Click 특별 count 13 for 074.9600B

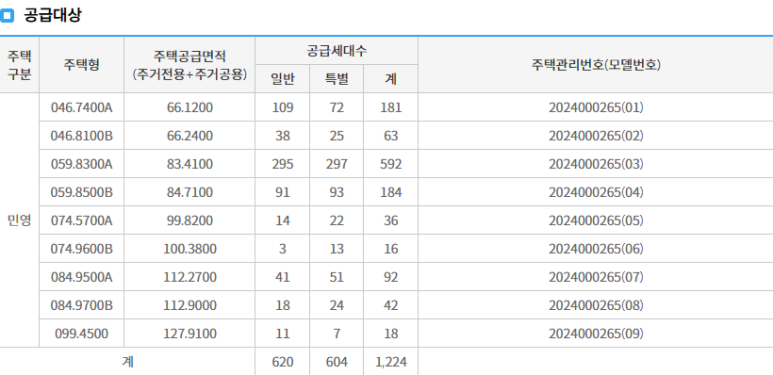click(x=337, y=249)
